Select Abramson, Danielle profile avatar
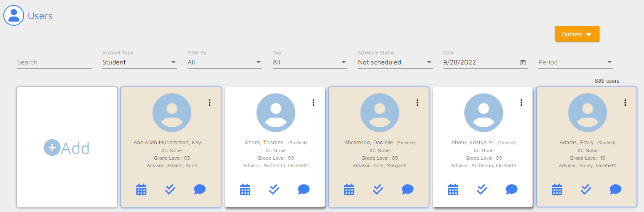Image resolution: width=644 pixels, height=212 pixels. (x=380, y=113)
